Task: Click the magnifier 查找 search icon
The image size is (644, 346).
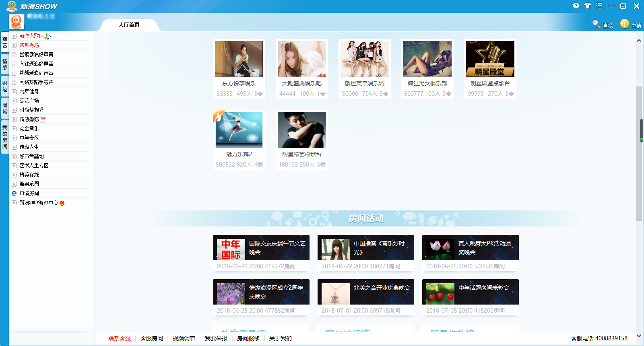Action: (x=596, y=24)
